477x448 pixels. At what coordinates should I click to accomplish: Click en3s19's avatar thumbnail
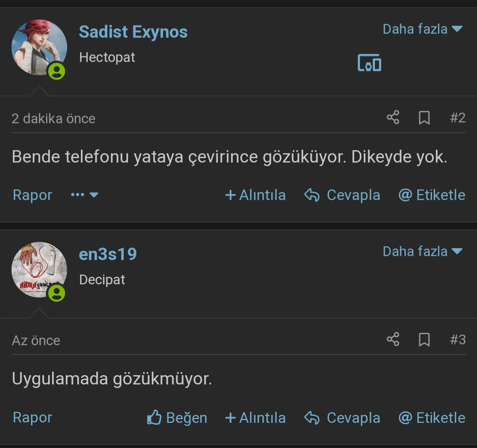(x=39, y=269)
